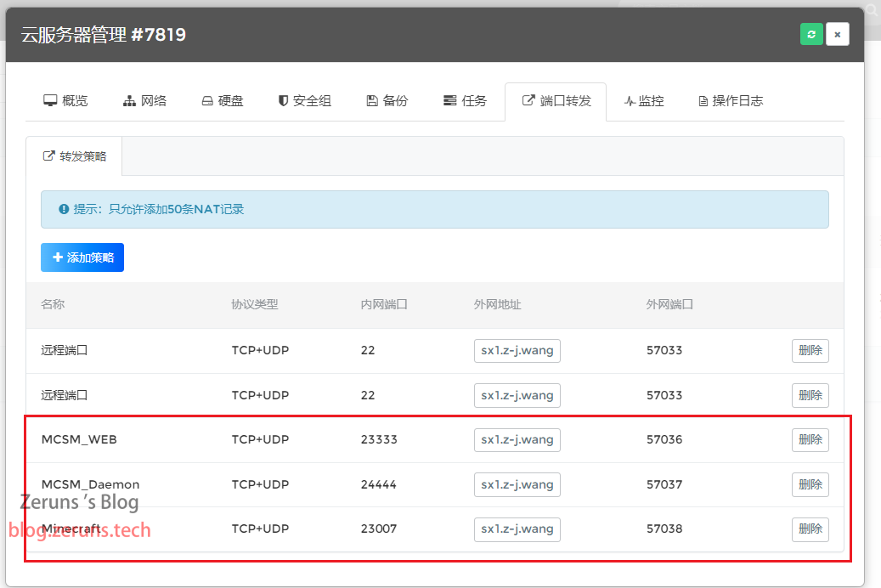Click external port 57038
This screenshot has height=588, width=881.
[x=664, y=529]
